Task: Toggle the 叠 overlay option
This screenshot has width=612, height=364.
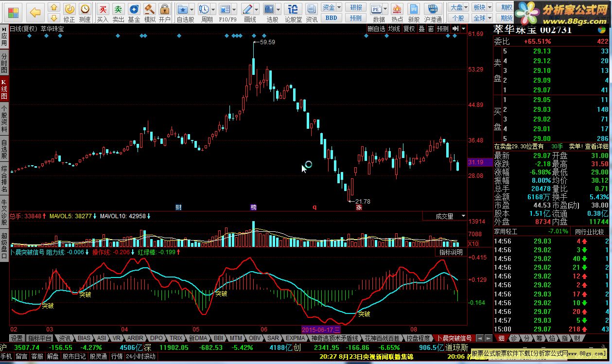Action: pyautogui.click(x=421, y=29)
